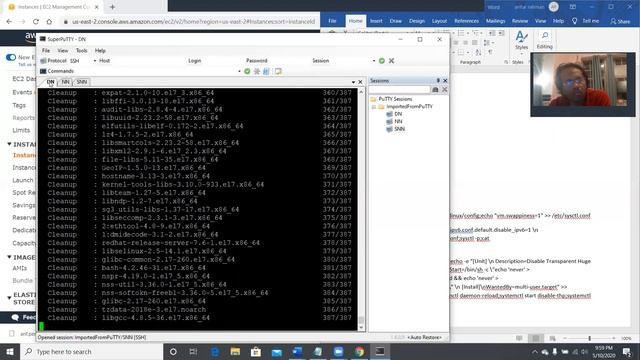Open Word Review ribbon tab
Viewport: 640px width, 360px height.
520,20
